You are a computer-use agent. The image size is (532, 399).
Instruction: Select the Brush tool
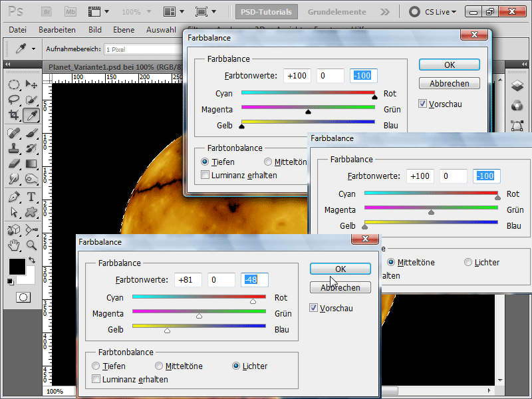31,133
